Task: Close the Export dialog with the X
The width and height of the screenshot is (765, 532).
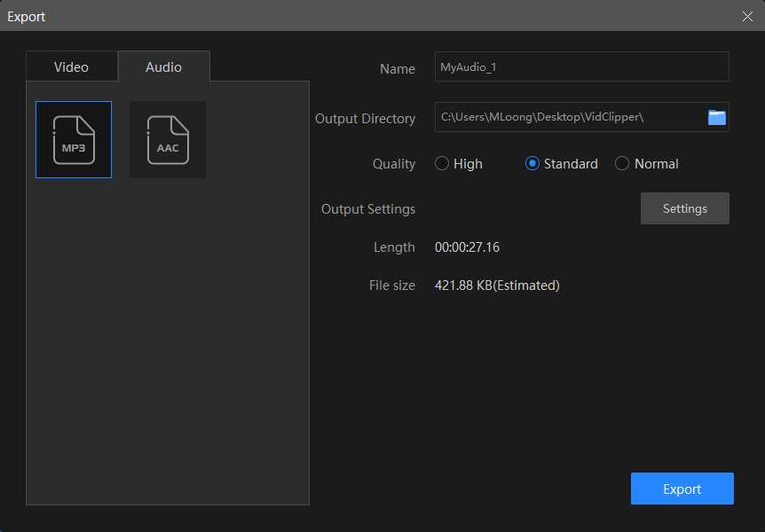Action: (x=747, y=16)
